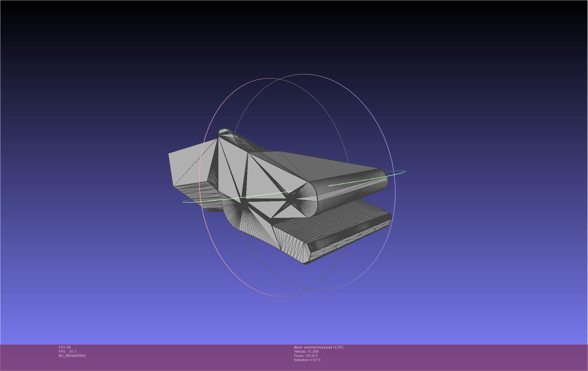This screenshot has width=588, height=371.
Task: Click the Selection: v: 0 f: 0 entry
Action: [x=307, y=360]
